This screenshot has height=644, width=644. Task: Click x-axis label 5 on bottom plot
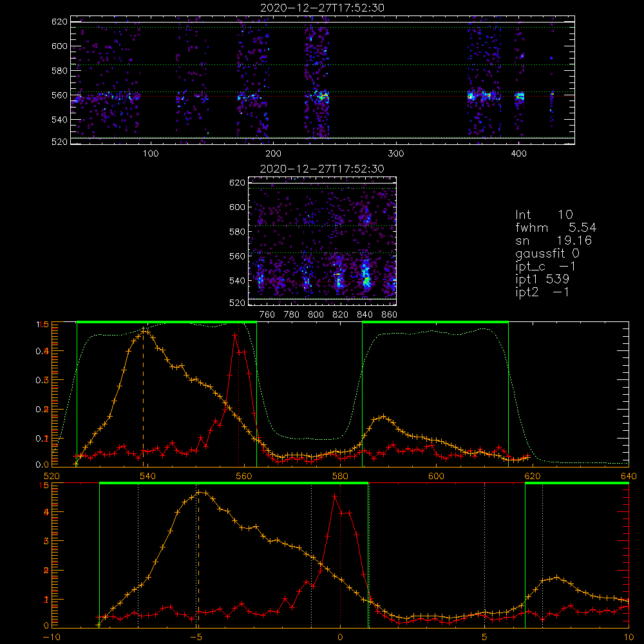(x=485, y=638)
